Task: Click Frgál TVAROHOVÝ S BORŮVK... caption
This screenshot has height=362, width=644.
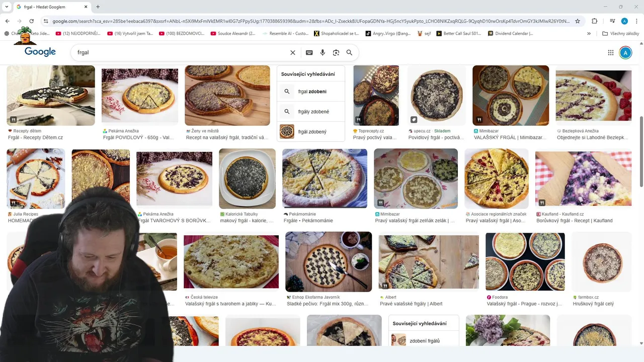Action: (175, 221)
